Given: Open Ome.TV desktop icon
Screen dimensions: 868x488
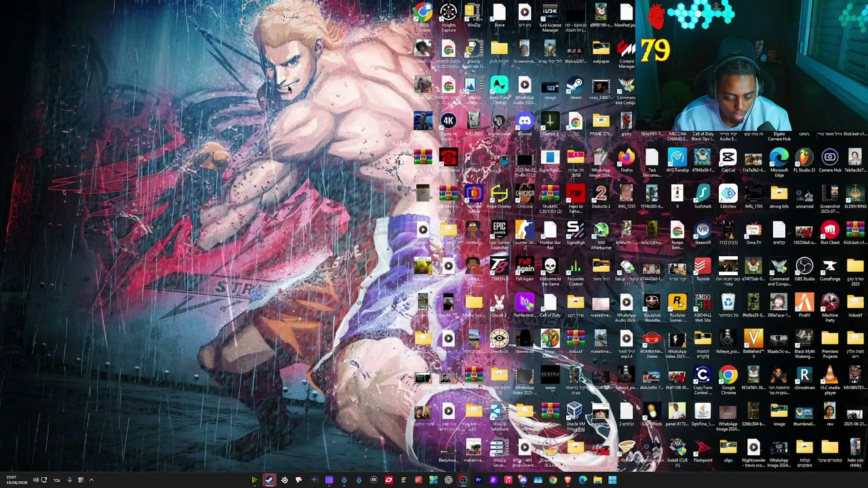Looking at the screenshot, I should point(753,235).
